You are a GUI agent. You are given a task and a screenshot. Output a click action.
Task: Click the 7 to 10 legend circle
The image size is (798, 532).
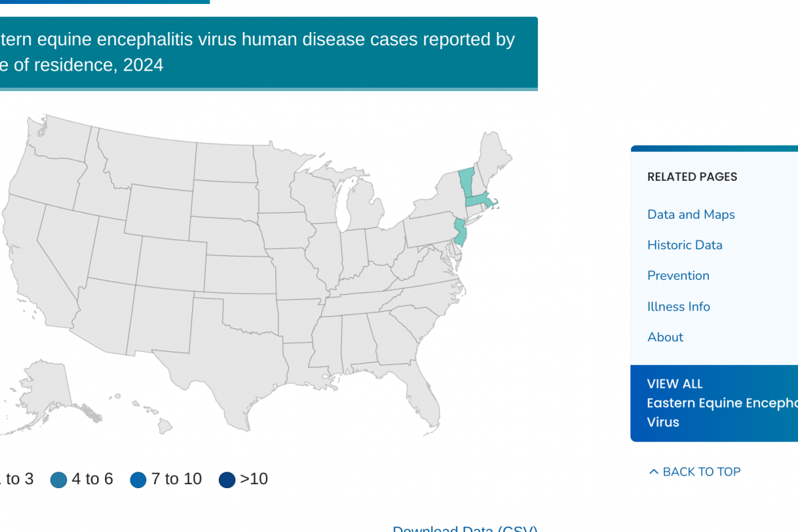pyautogui.click(x=138, y=479)
